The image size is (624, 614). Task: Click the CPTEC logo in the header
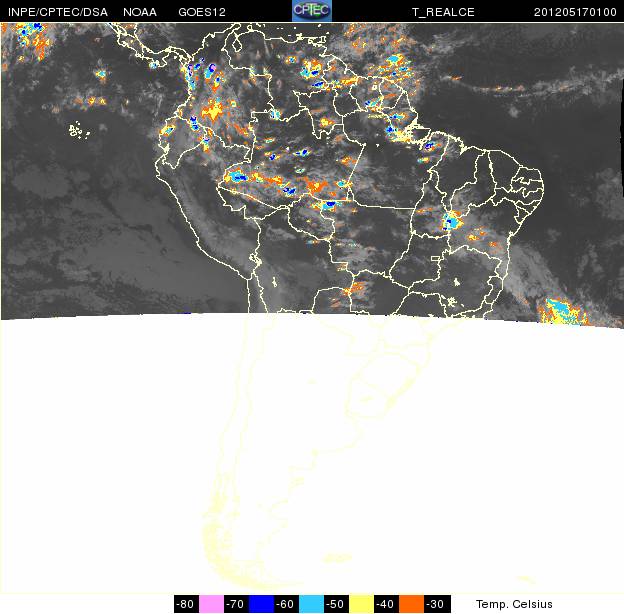(x=312, y=11)
